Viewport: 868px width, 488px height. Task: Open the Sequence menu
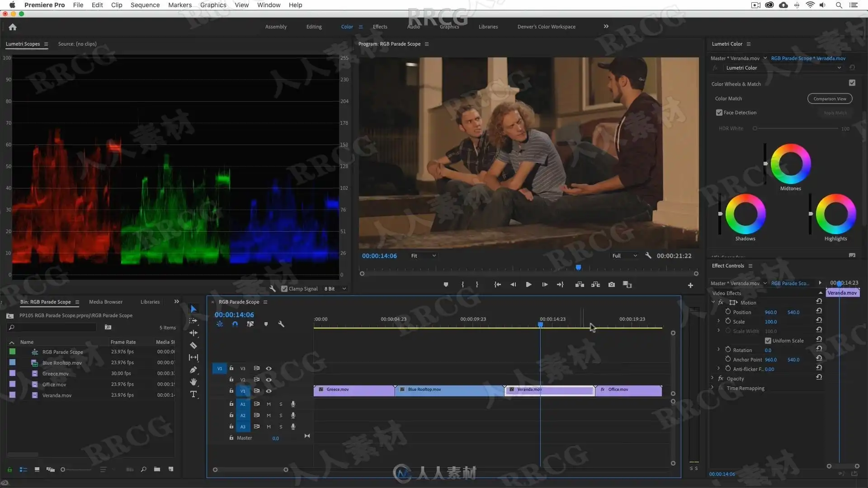(145, 5)
